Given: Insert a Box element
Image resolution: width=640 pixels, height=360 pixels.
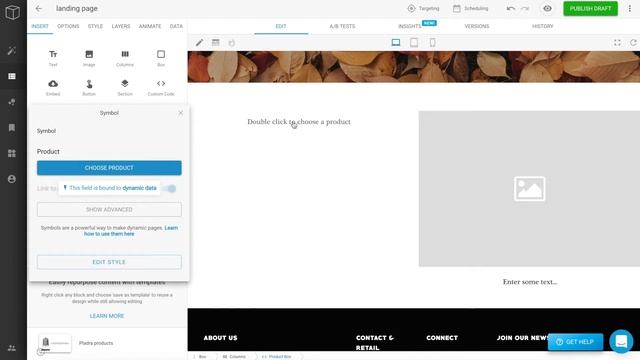Looking at the screenshot, I should click(161, 58).
